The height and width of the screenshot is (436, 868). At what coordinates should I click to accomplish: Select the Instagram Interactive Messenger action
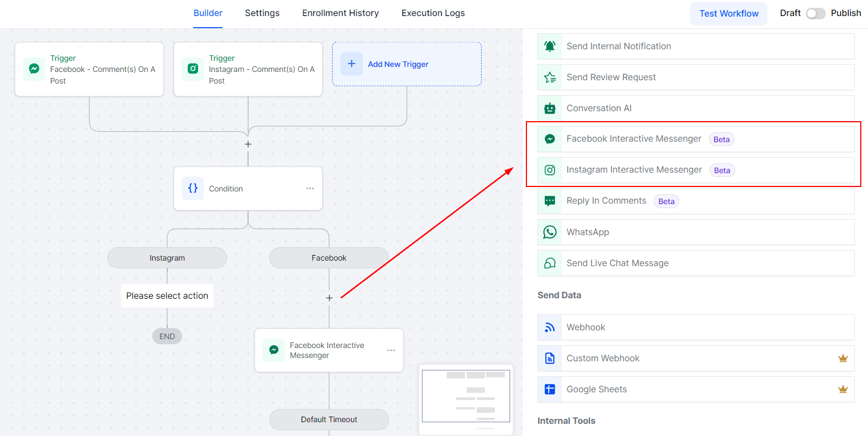coord(634,170)
